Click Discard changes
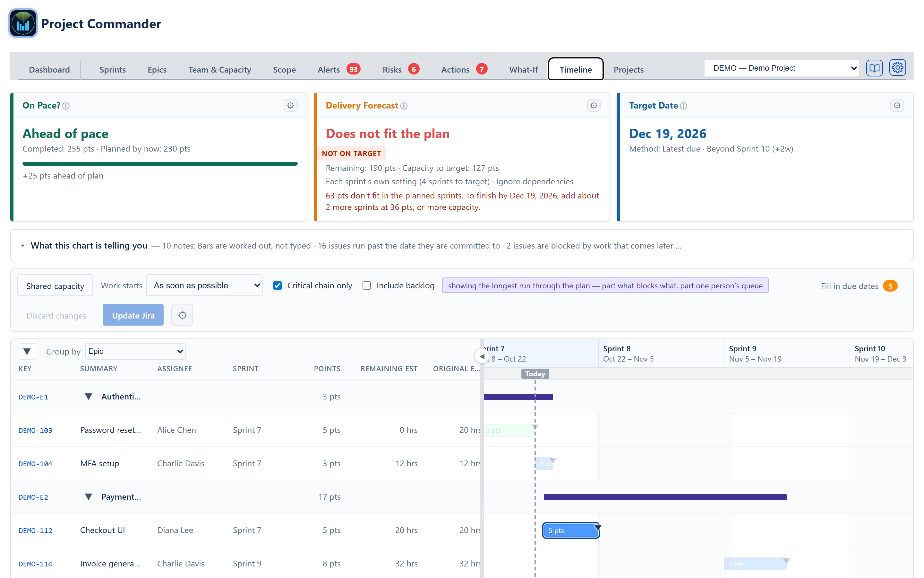The image size is (924, 578). pos(56,315)
